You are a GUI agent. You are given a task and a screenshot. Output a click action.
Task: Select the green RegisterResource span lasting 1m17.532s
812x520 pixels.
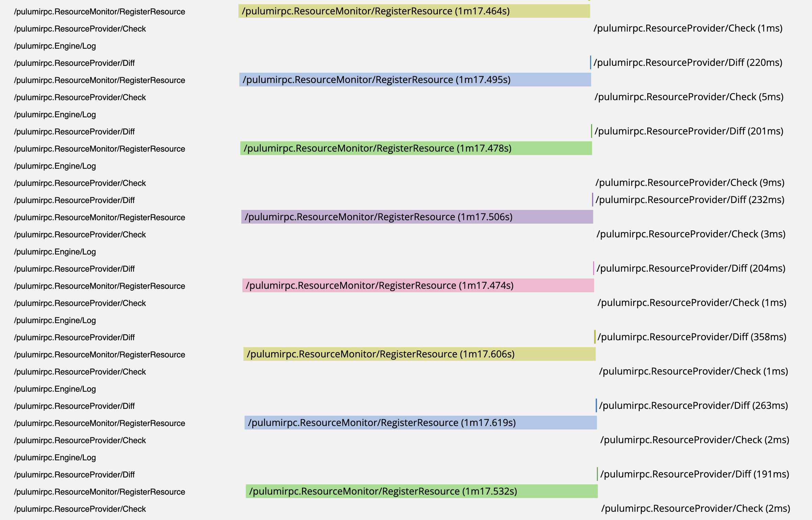422,492
